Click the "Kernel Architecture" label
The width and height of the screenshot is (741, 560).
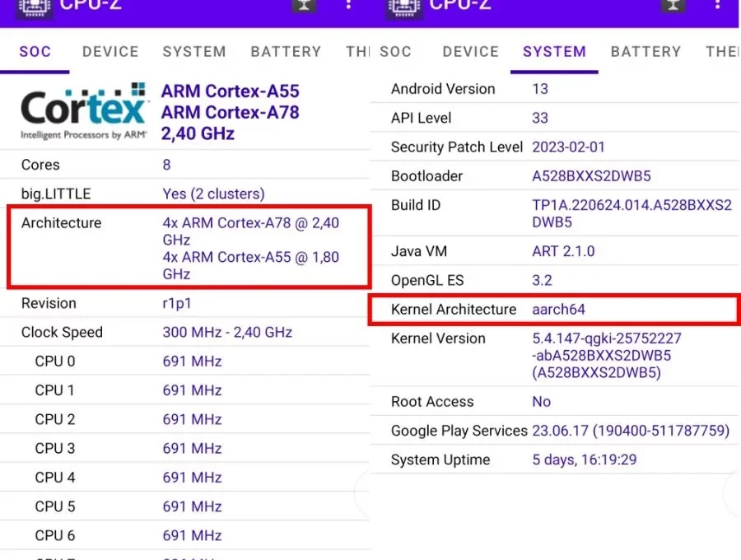[454, 309]
